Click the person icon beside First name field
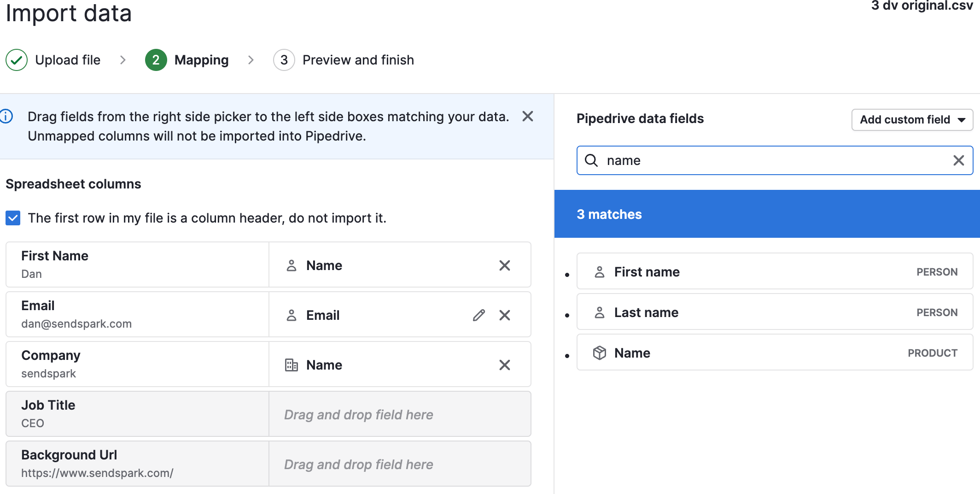This screenshot has height=494, width=980. (x=600, y=272)
